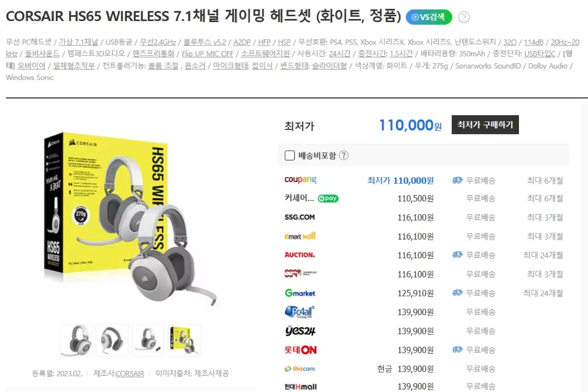
Task: Click the question mark next to 배송비포함
Action: (x=343, y=156)
